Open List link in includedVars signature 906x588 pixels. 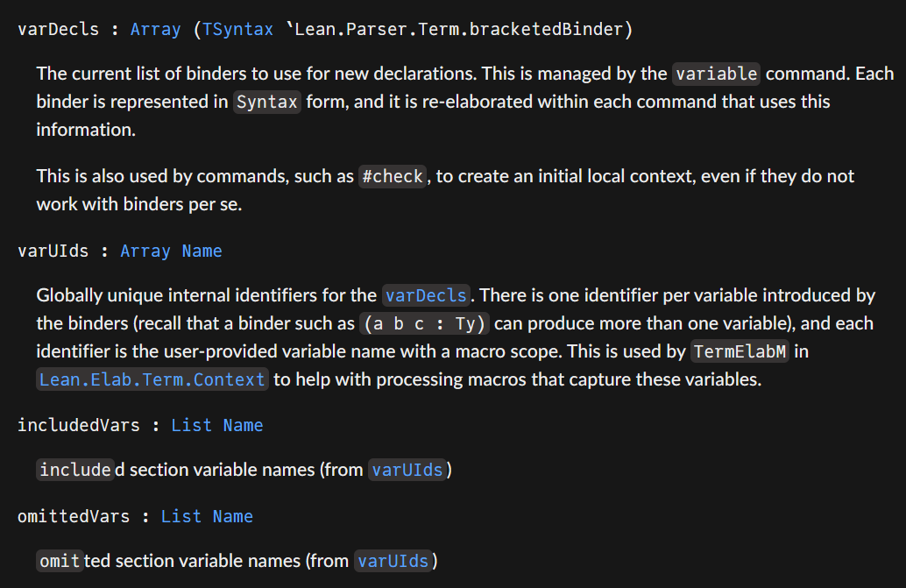[191, 425]
